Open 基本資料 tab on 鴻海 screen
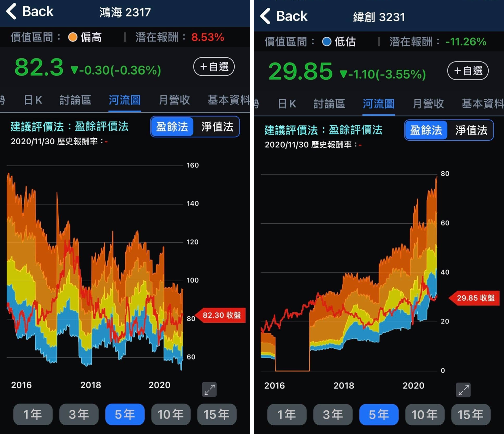Screen dimensions: 504x434 click(229, 100)
